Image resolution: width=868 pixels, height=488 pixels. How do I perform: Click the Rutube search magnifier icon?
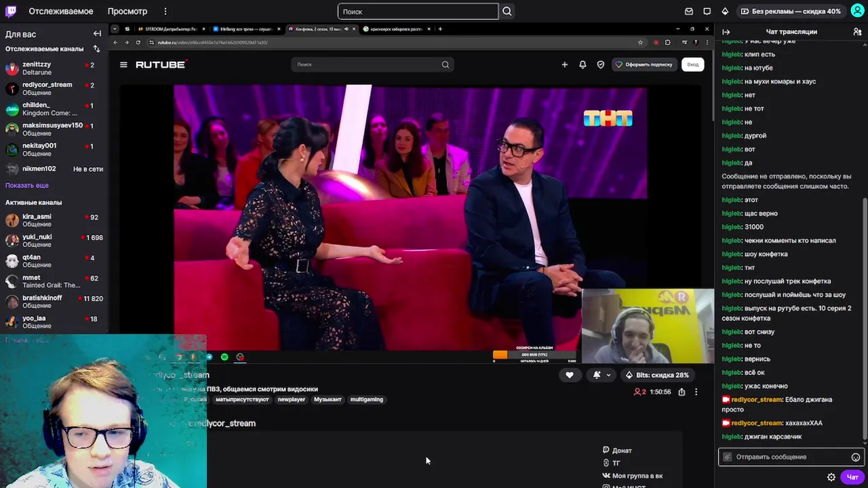(445, 64)
